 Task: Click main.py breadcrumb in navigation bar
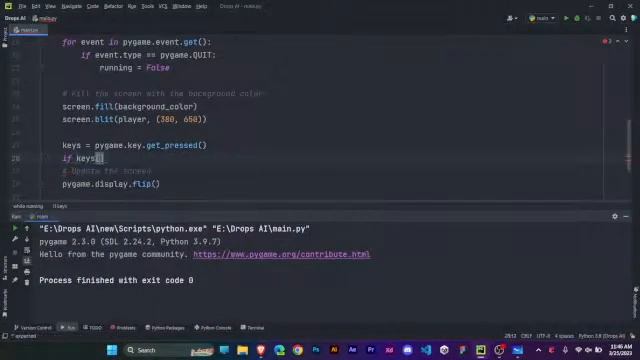(44, 18)
